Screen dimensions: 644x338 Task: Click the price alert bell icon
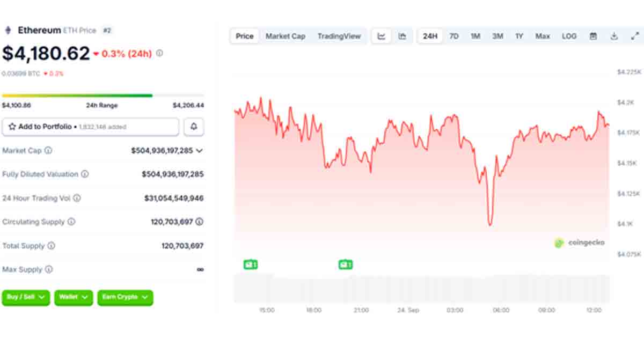pyautogui.click(x=194, y=127)
